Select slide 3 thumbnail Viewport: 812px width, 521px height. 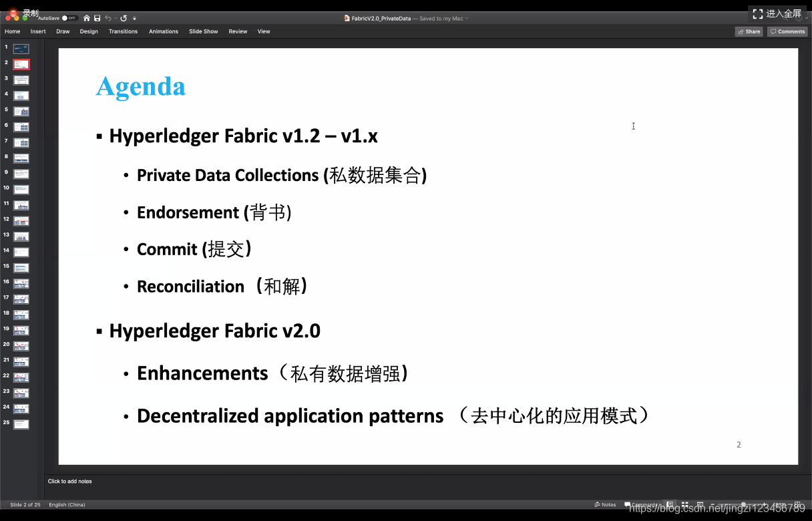[21, 80]
